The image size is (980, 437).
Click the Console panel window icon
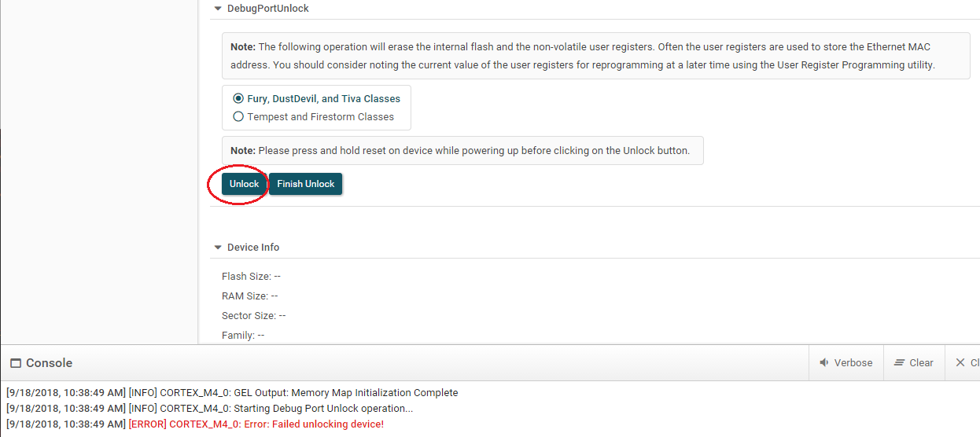pos(15,363)
